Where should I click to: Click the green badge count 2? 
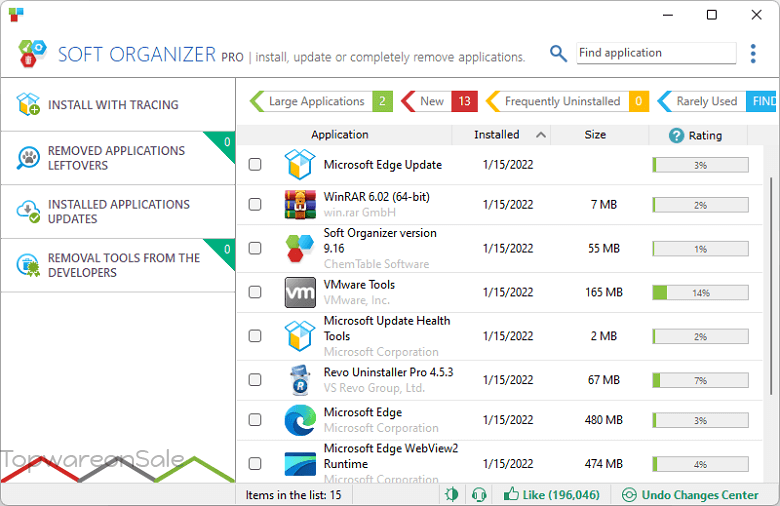click(382, 101)
